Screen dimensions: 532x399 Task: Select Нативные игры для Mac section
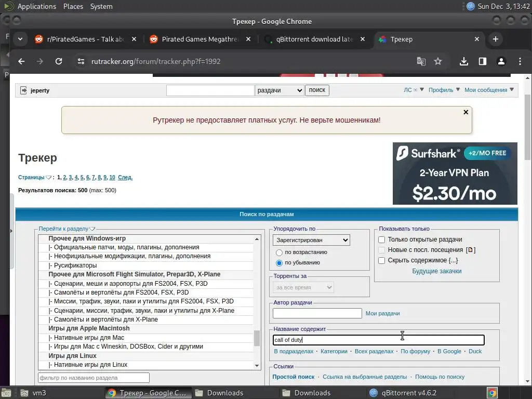(146, 338)
